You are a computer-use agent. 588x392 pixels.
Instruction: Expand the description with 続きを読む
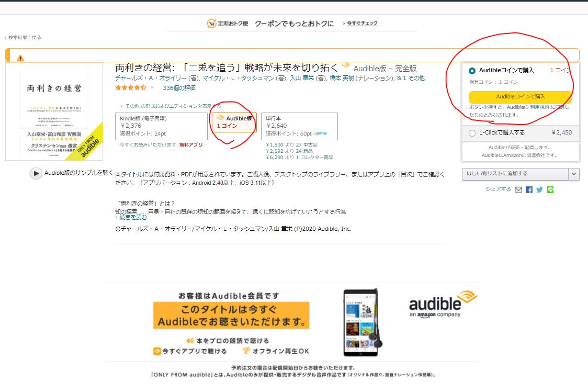click(x=133, y=217)
